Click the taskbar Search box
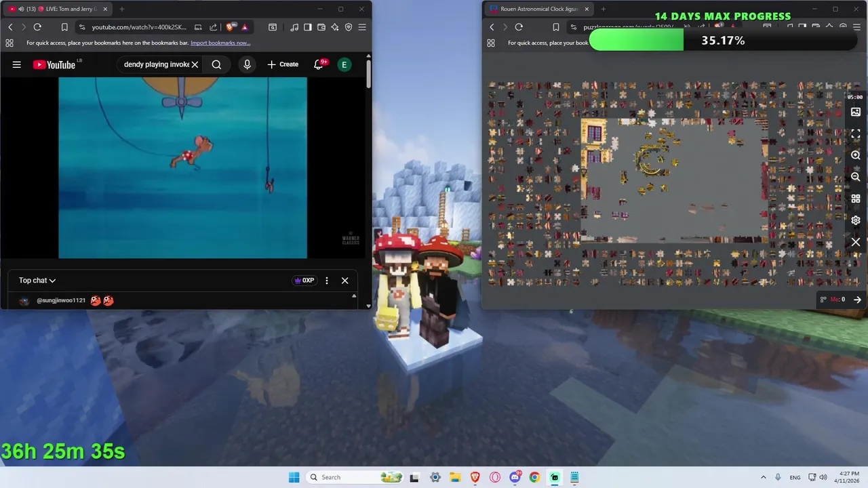 355,477
